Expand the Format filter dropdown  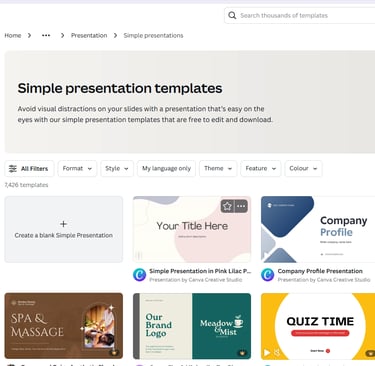pyautogui.click(x=77, y=169)
